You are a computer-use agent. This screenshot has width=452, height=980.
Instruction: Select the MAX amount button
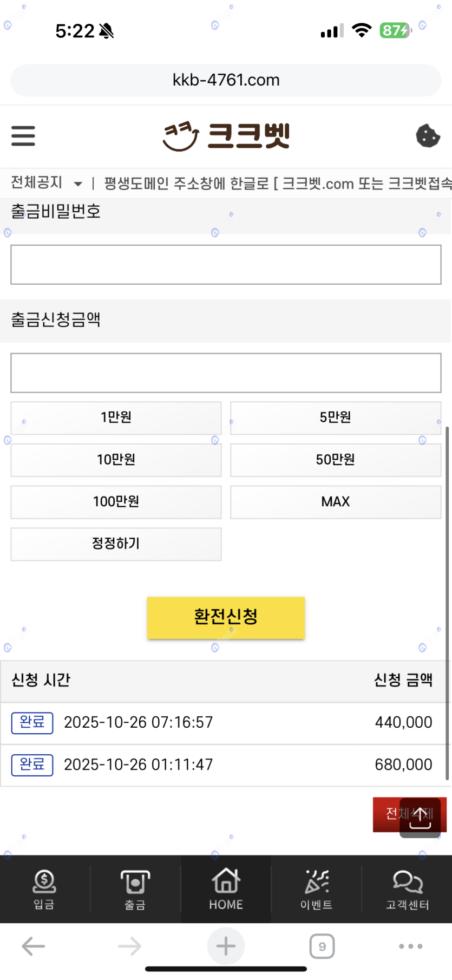point(336,502)
